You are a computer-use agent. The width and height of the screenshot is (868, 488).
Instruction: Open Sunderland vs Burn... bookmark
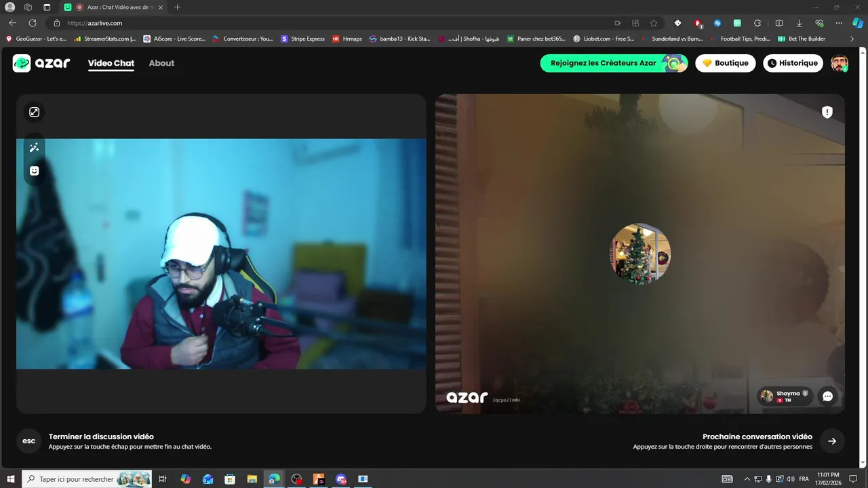point(672,39)
